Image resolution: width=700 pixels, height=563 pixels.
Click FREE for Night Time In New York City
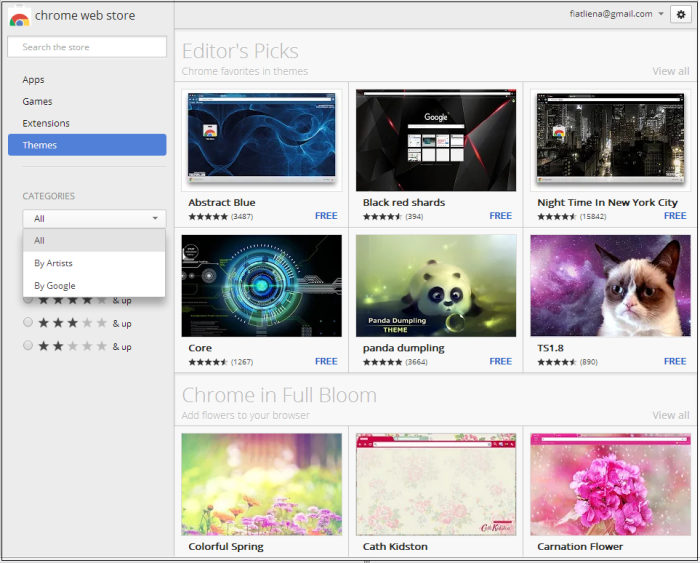point(675,216)
